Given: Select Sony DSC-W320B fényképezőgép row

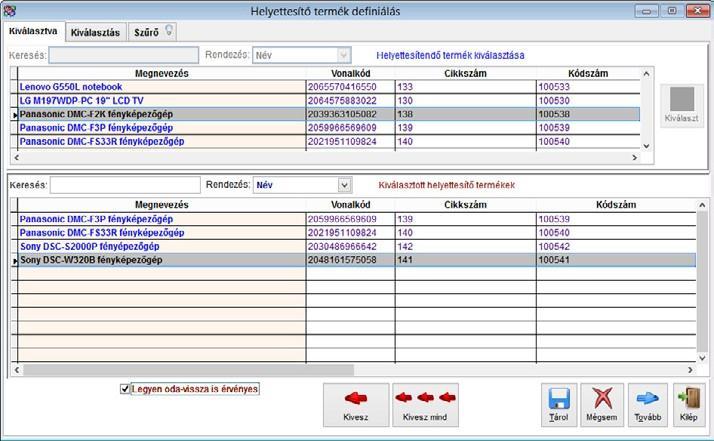Looking at the screenshot, I should click(x=353, y=260).
